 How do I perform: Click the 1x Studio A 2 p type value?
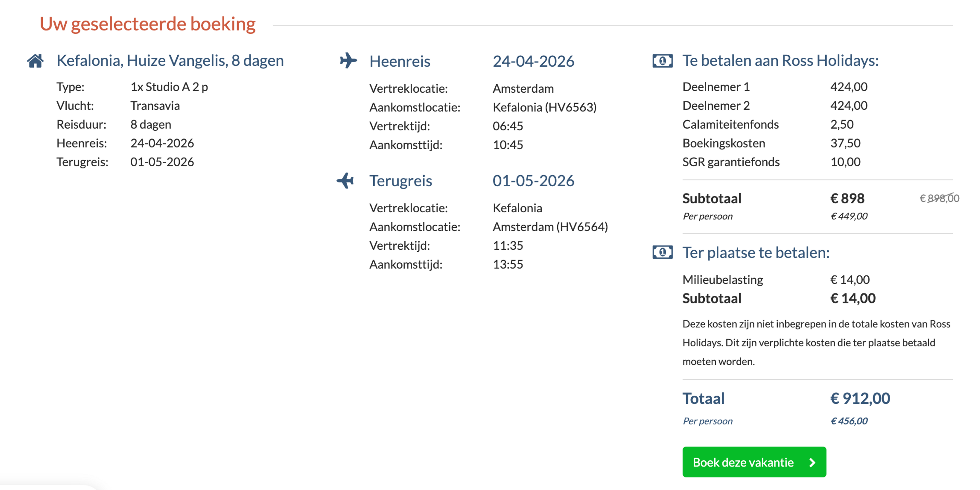point(169,87)
